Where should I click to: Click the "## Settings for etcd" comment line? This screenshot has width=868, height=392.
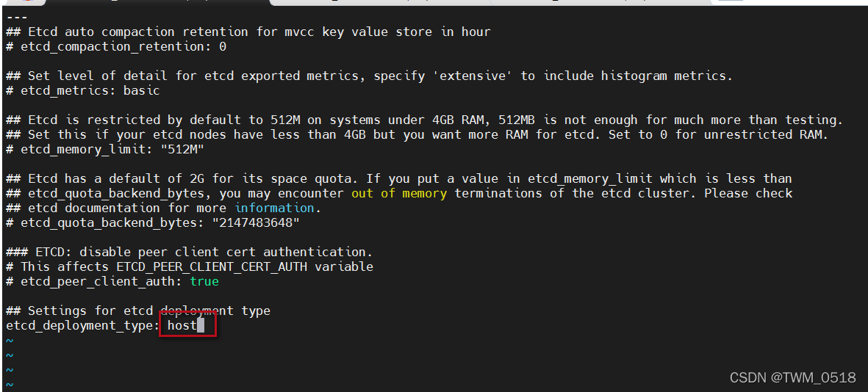pos(137,311)
